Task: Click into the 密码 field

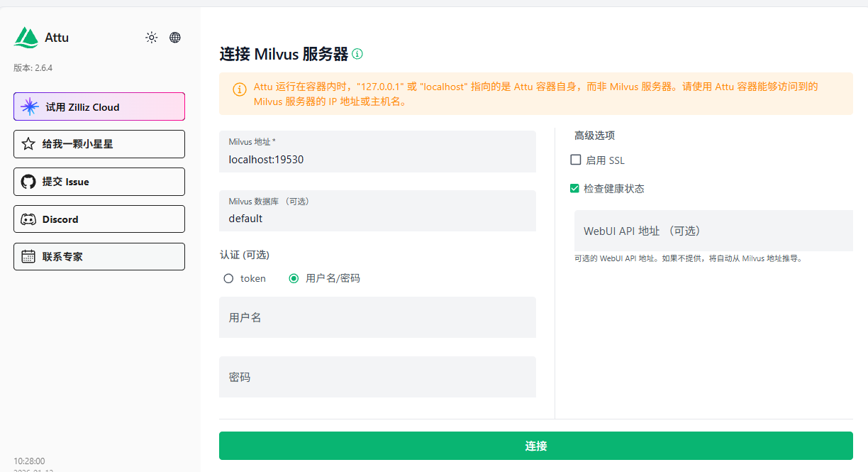Action: tap(377, 377)
